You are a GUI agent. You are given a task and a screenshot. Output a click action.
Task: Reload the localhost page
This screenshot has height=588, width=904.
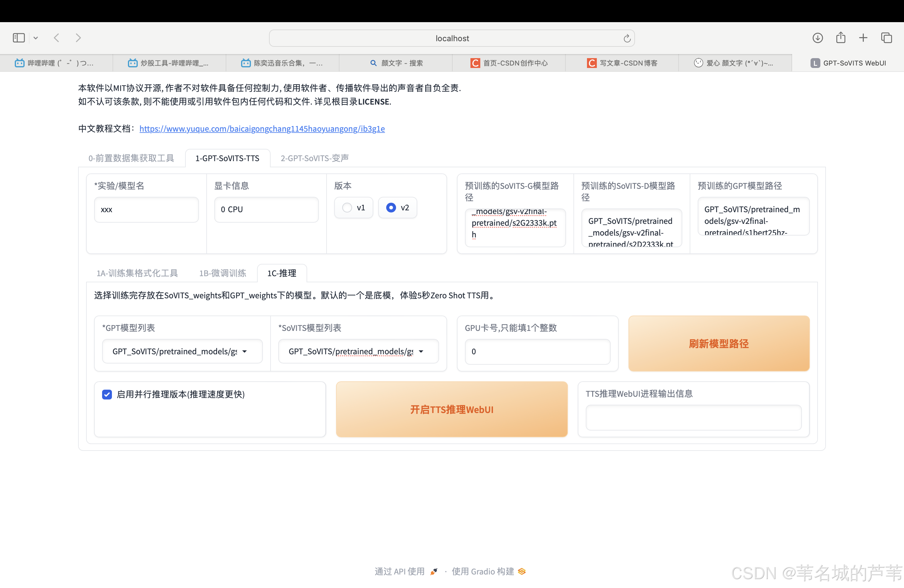click(x=627, y=38)
